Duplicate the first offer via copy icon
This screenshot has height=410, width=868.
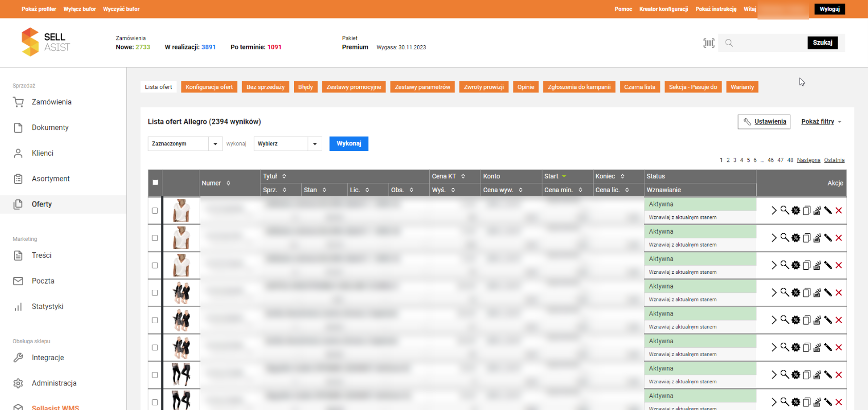click(806, 210)
